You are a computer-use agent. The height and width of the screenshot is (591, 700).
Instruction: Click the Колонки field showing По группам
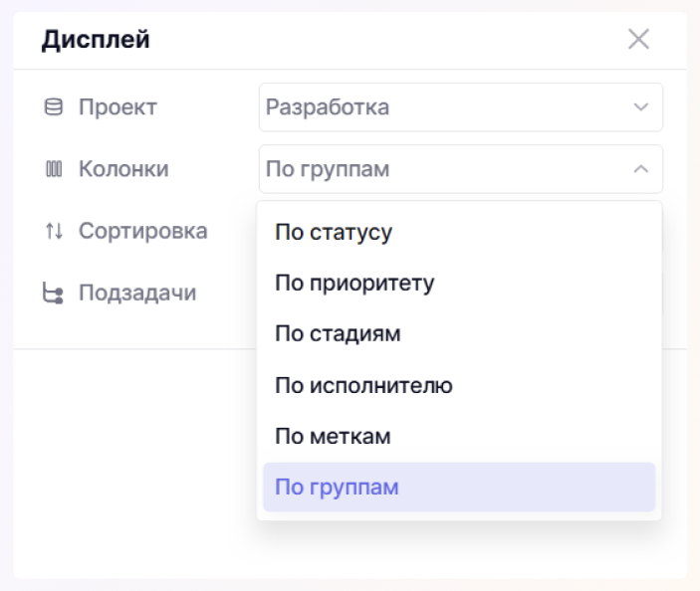tap(438, 169)
